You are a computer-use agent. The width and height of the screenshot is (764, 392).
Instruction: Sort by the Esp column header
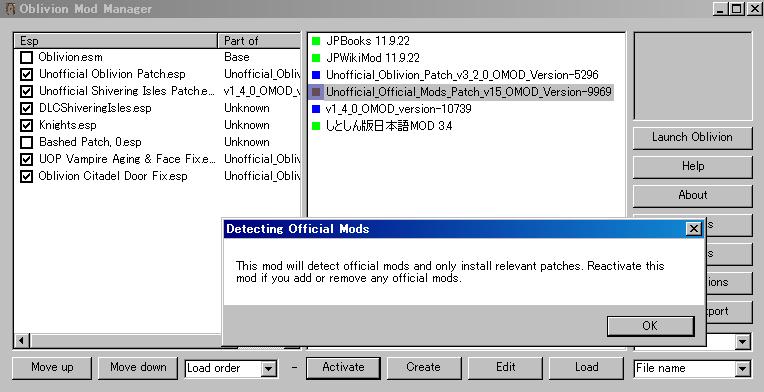115,41
